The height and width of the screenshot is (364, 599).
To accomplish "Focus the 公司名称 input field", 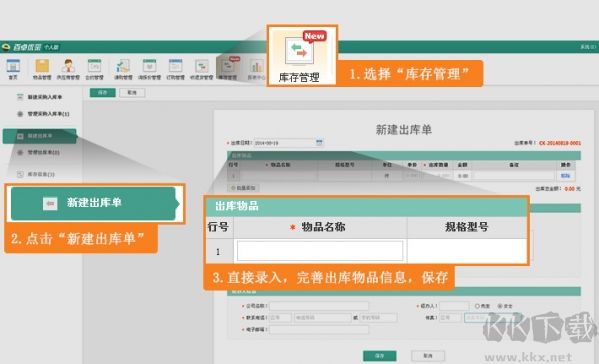I will (319, 306).
